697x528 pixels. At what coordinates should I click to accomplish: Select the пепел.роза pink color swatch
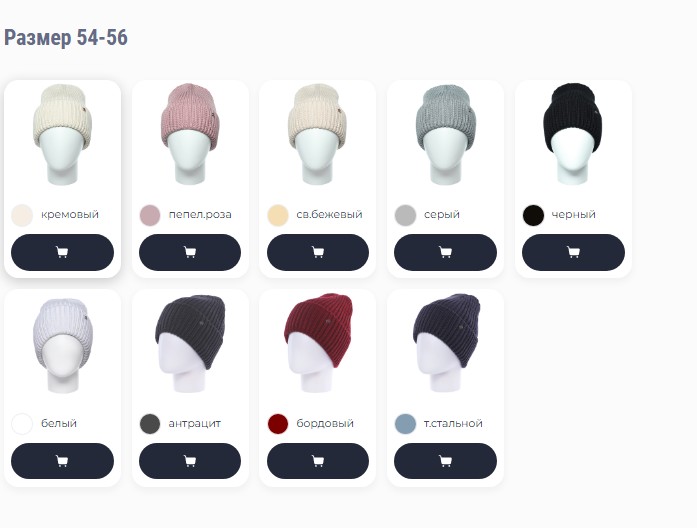[150, 215]
